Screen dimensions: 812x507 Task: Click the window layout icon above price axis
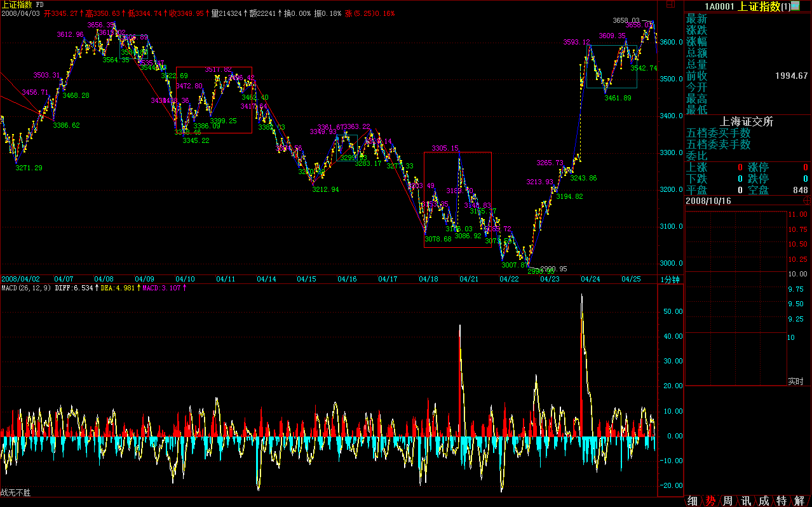click(670, 4)
